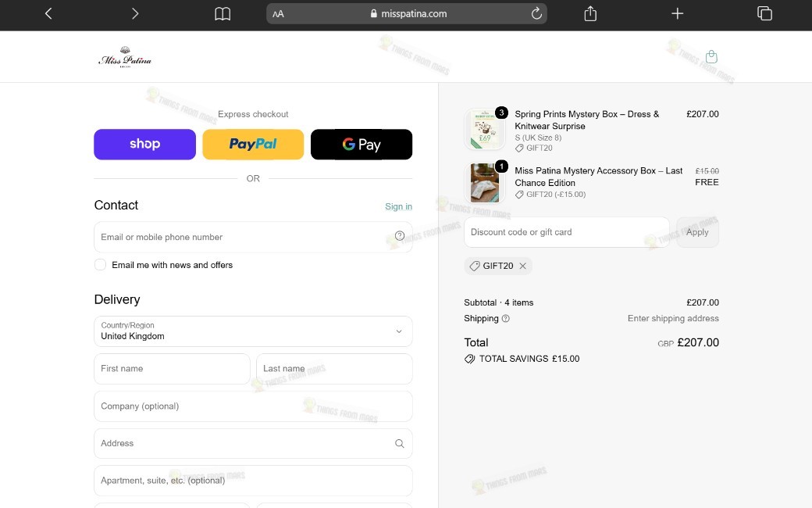The height and width of the screenshot is (508, 812).
Task: Tap the AA reader text-size button
Action: pyautogui.click(x=278, y=14)
